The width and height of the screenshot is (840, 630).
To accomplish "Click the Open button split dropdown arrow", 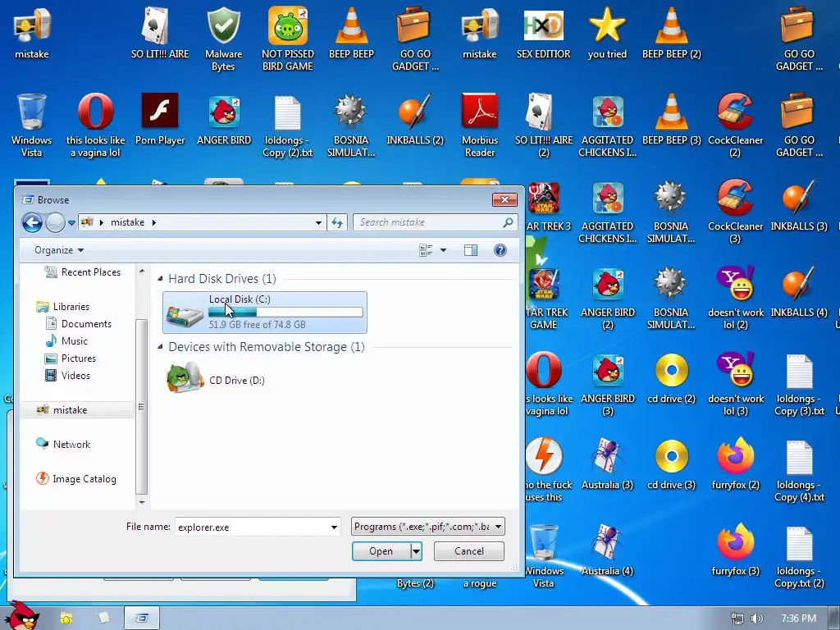I will click(416, 551).
